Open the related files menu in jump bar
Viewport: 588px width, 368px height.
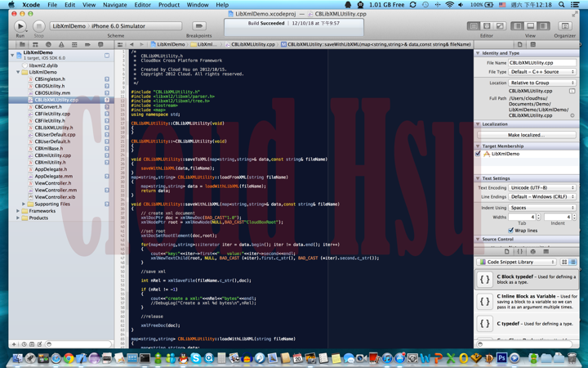[120, 44]
